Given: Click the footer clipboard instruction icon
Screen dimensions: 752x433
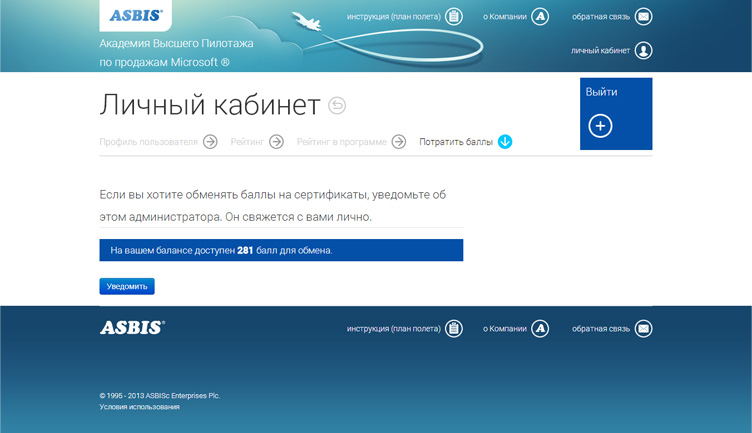Looking at the screenshot, I should [454, 328].
